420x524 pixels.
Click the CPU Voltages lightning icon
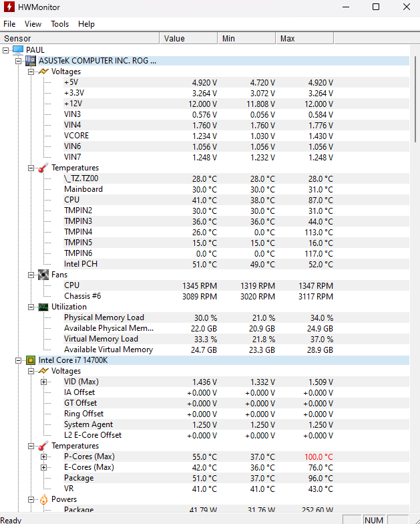(x=43, y=371)
